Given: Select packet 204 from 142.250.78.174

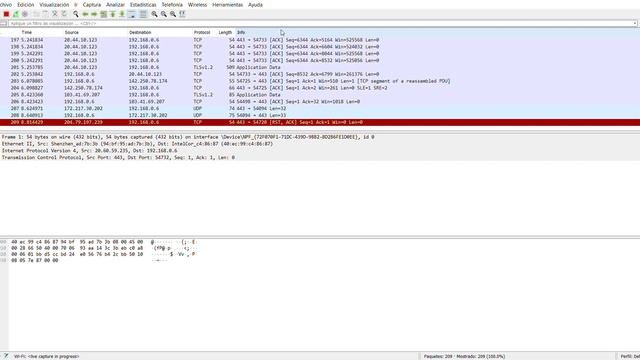Looking at the screenshot, I should 320,88.
